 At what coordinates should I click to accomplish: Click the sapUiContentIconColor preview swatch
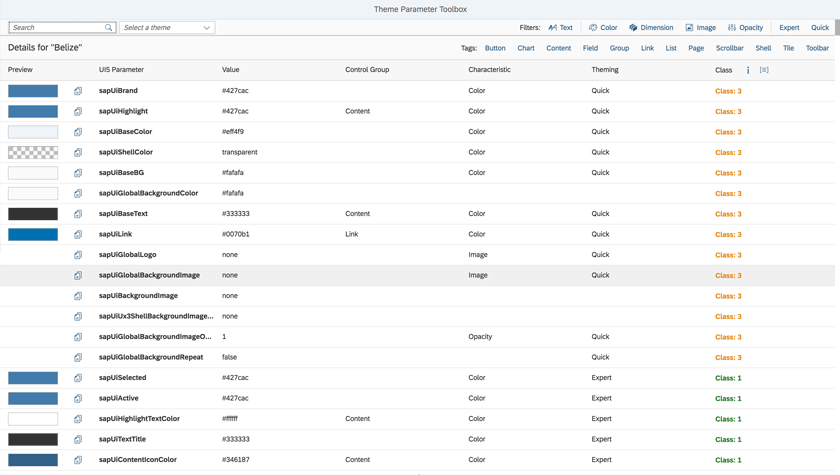point(33,460)
